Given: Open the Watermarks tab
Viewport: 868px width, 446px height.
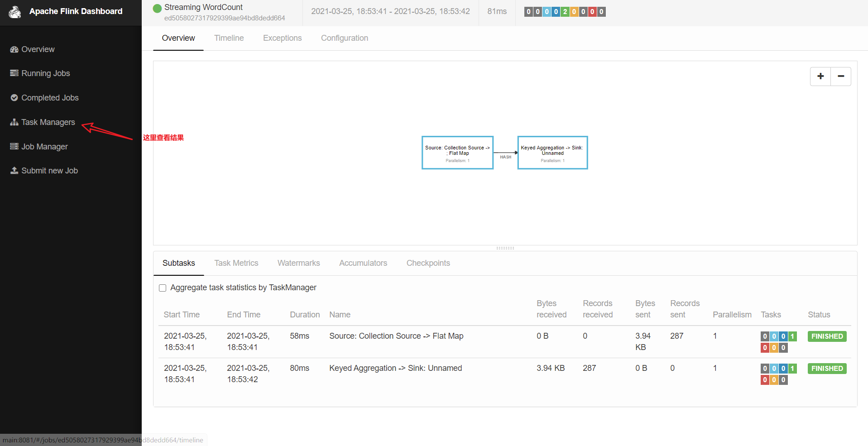Looking at the screenshot, I should (x=299, y=263).
